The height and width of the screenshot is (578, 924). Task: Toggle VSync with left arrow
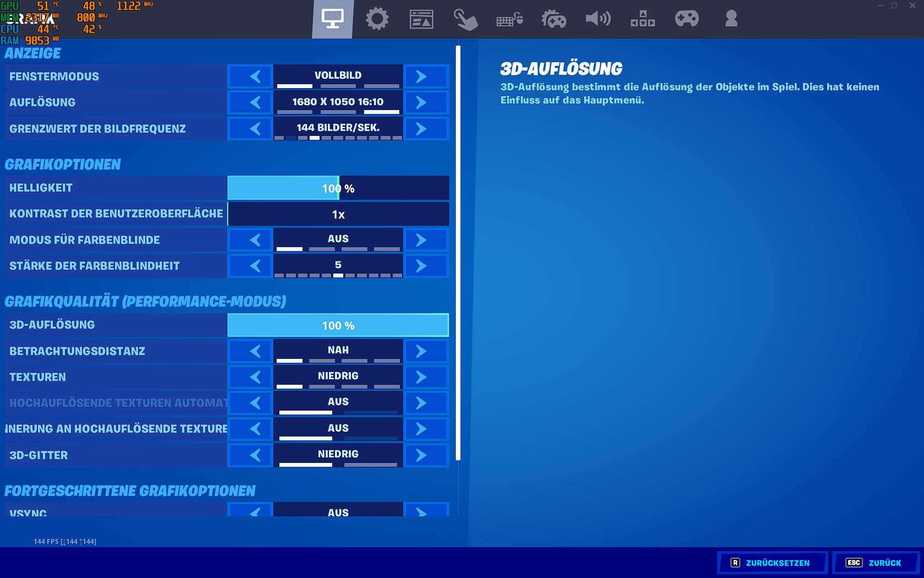point(250,510)
